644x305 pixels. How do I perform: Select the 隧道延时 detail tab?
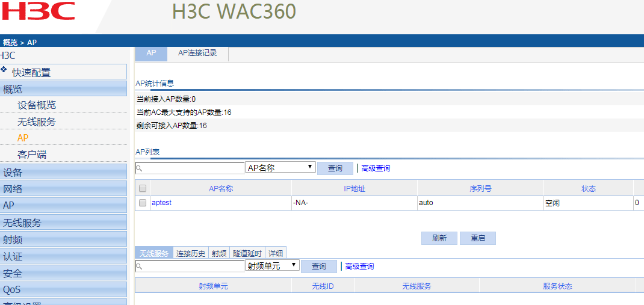[x=247, y=253]
